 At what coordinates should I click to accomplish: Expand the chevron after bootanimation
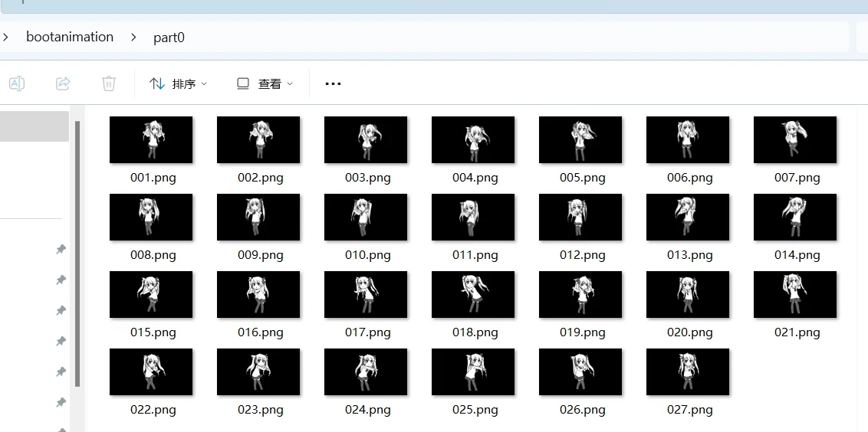pos(133,38)
